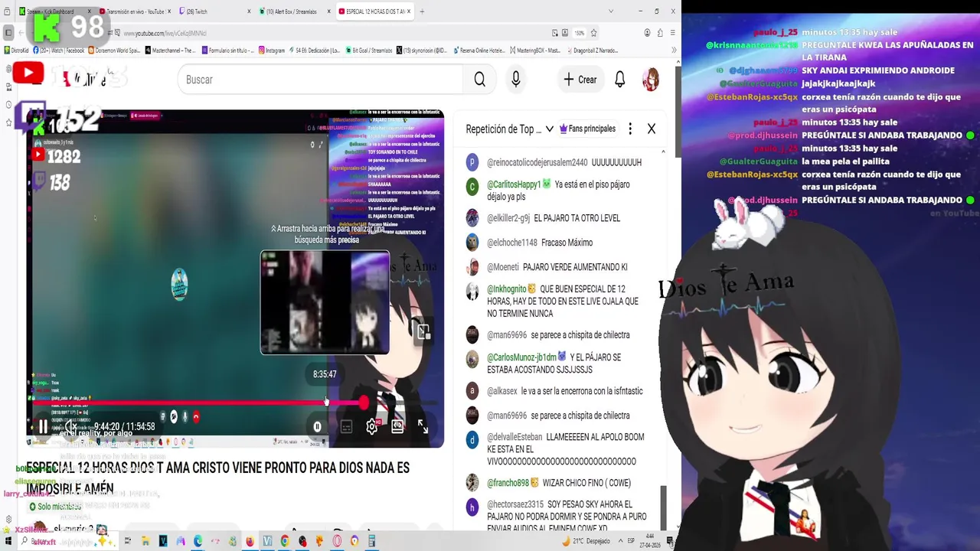The image size is (980, 551).
Task: Click @hectorsaez3315's chat message
Action: 567,517
